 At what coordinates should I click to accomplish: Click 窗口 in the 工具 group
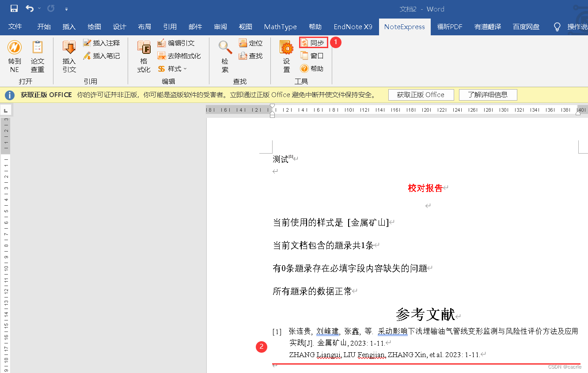pos(312,56)
